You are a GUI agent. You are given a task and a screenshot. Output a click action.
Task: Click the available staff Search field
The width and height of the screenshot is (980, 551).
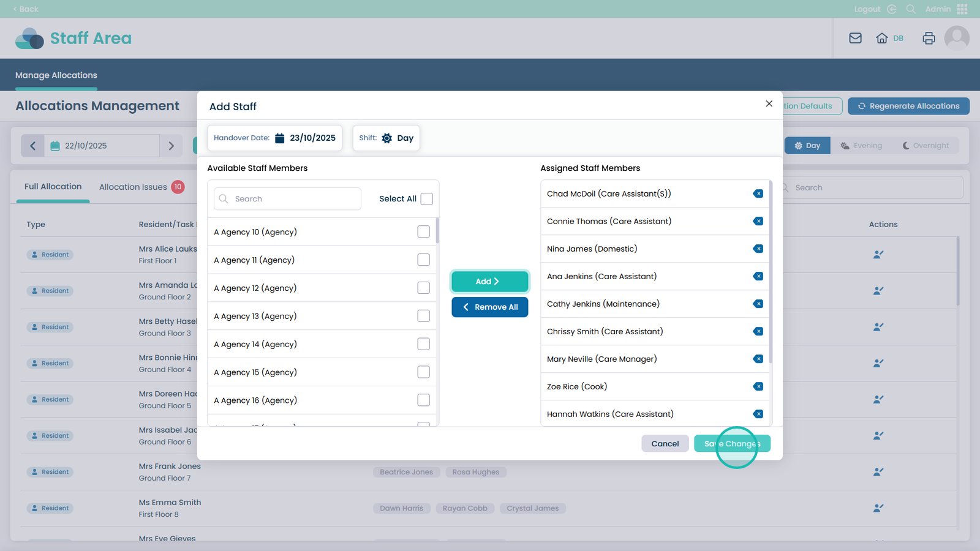[x=288, y=199]
